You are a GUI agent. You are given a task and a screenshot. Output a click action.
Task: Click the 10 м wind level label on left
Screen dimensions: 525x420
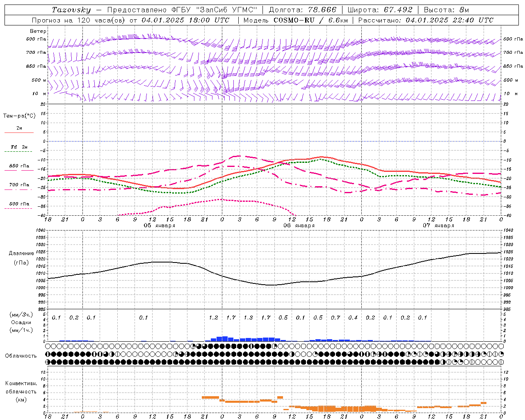pyautogui.click(x=39, y=94)
